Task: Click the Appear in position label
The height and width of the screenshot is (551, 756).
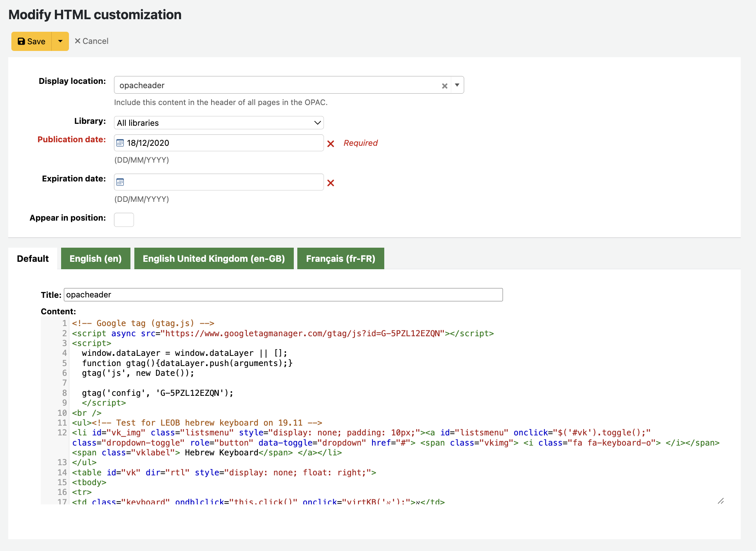Action: point(68,218)
